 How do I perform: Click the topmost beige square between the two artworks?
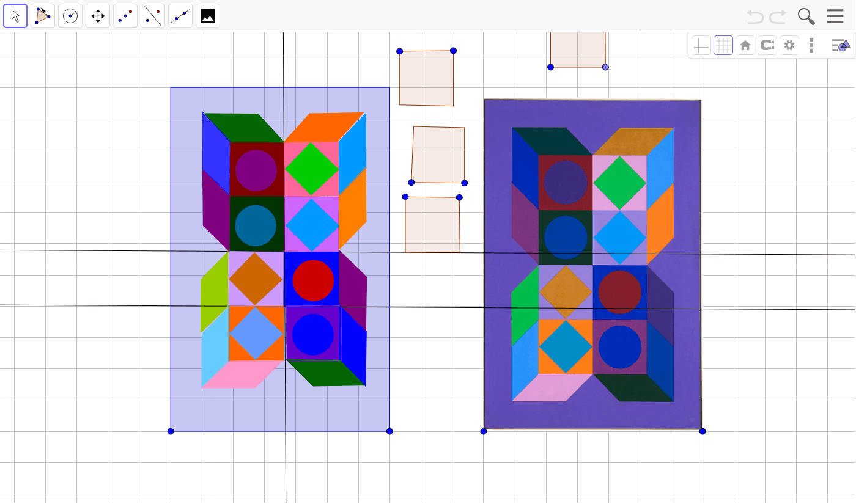(x=427, y=78)
